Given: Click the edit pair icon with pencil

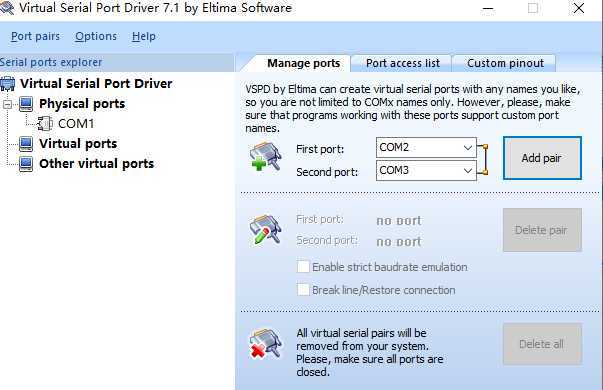Looking at the screenshot, I should [x=265, y=230].
